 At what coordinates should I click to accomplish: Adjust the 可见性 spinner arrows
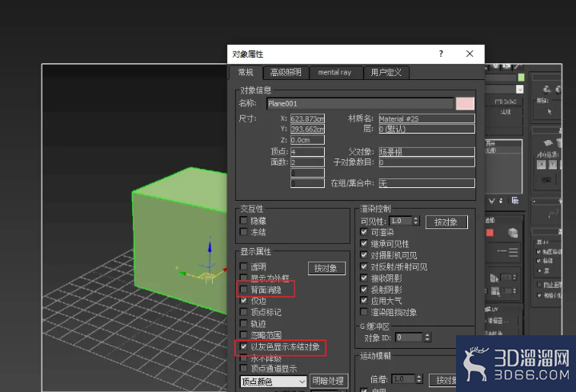[415, 221]
